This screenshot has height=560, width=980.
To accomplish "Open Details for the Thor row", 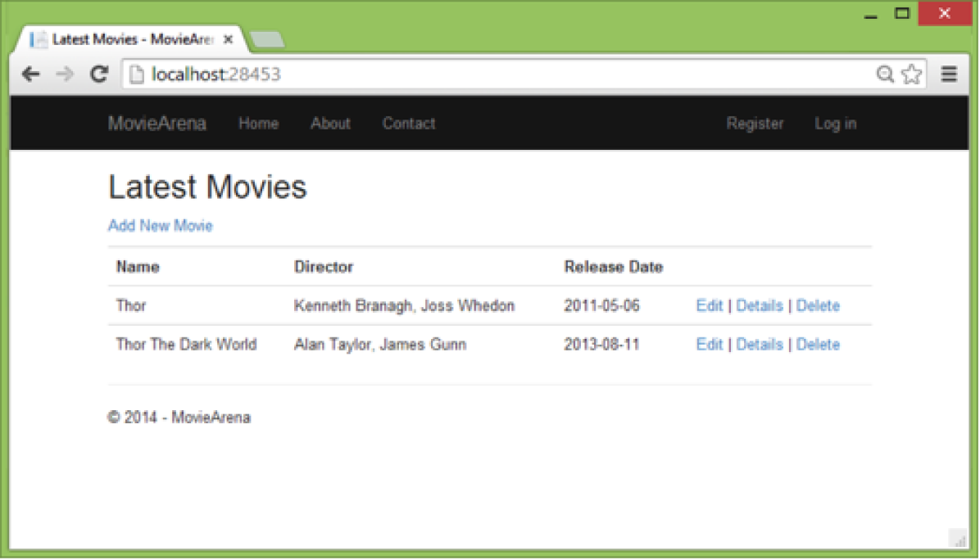I will (760, 305).
